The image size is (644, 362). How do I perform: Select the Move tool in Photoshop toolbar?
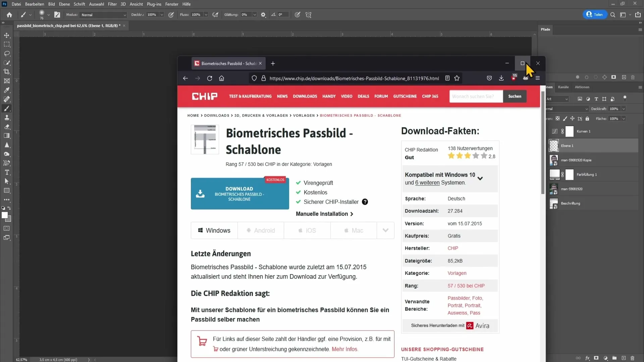coord(7,35)
